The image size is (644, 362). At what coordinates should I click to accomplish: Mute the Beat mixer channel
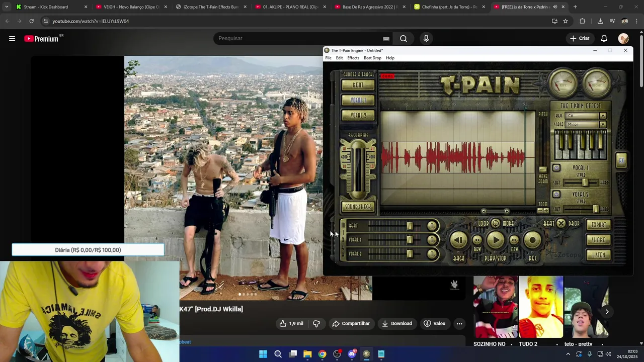pyautogui.click(x=432, y=226)
